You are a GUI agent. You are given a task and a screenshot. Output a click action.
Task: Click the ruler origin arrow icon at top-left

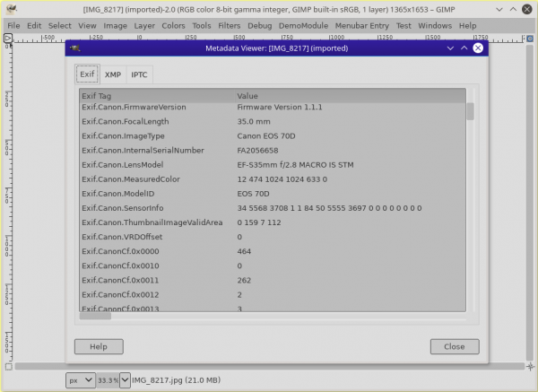7,38
